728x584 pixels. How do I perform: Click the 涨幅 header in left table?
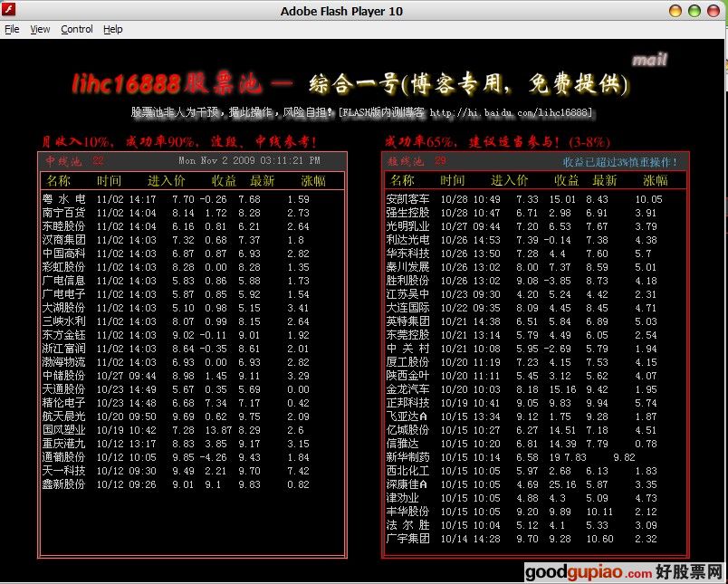coord(313,180)
